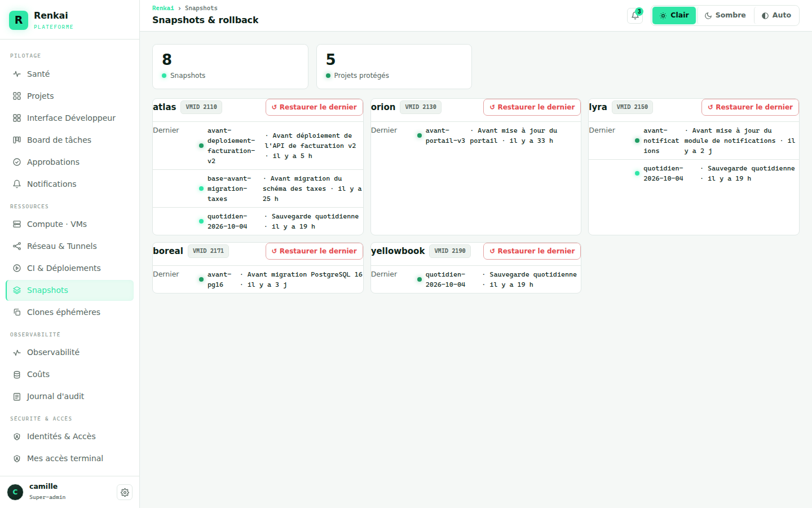Screen dimensions: 812x508
Task: Restore latest snapshot for lyra
Action: pos(750,107)
